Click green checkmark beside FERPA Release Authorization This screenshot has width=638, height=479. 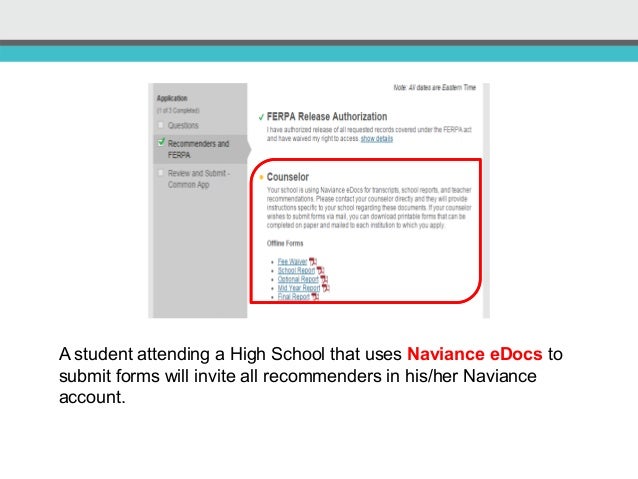[261, 117]
